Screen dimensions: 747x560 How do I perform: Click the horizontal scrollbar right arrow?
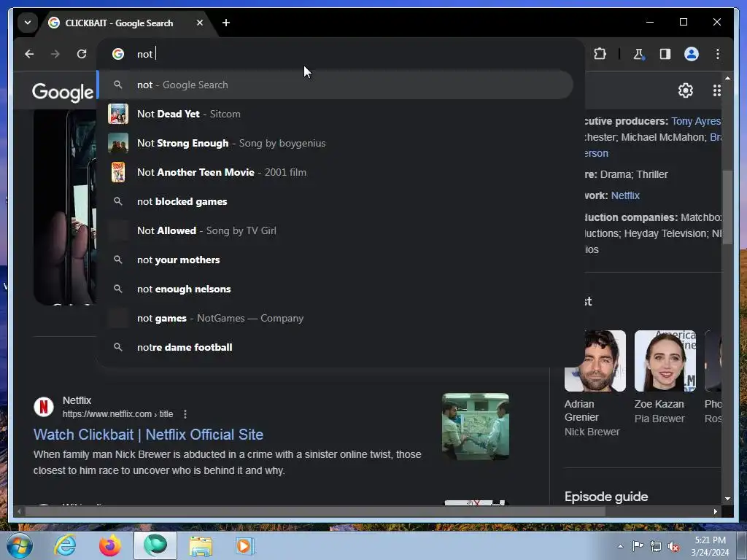[715, 511]
